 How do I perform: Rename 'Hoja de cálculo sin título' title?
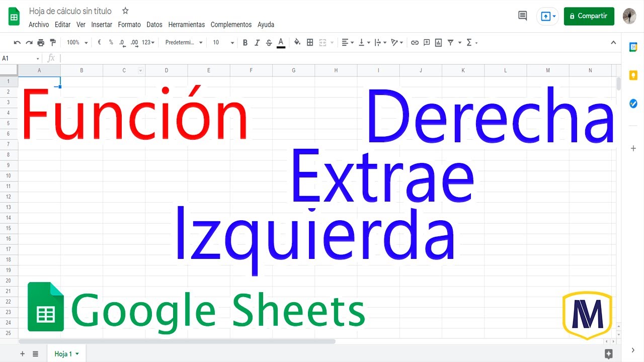click(70, 11)
